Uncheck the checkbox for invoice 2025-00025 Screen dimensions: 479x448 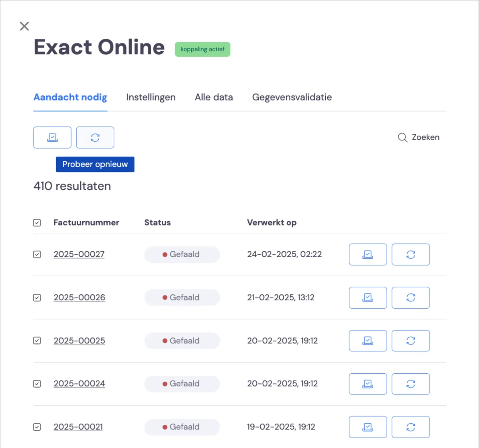point(37,341)
